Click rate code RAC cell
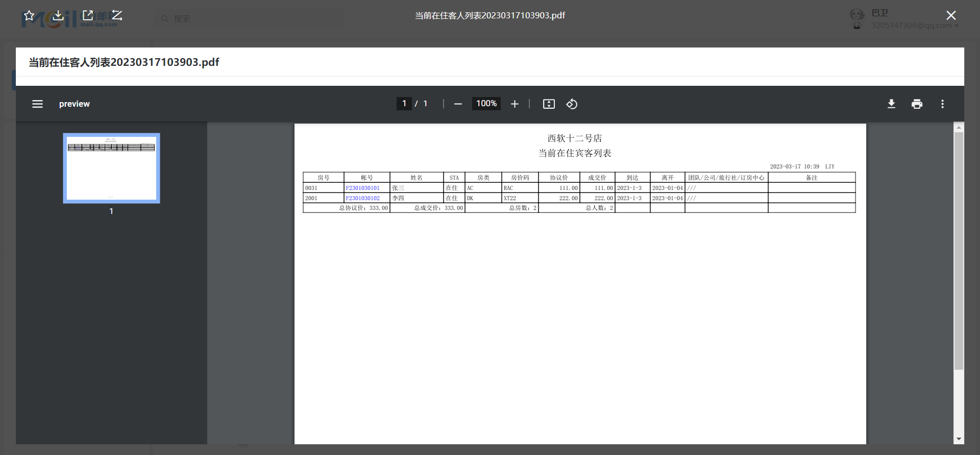Image resolution: width=980 pixels, height=455 pixels. [520, 188]
